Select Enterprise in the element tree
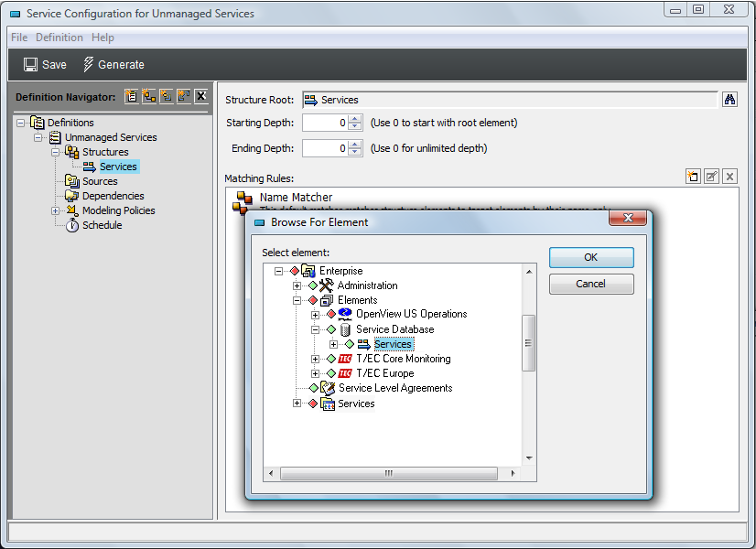756x549 pixels. pos(341,271)
